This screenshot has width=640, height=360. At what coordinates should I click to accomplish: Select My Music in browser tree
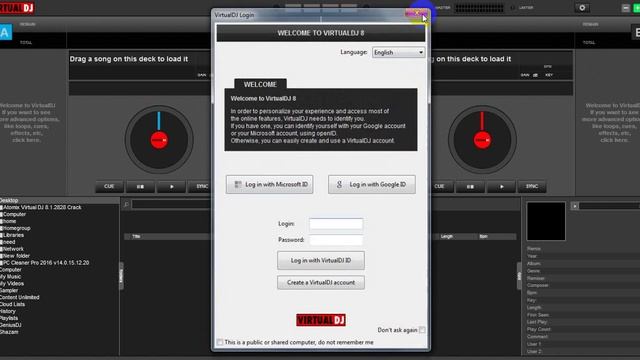10,277
